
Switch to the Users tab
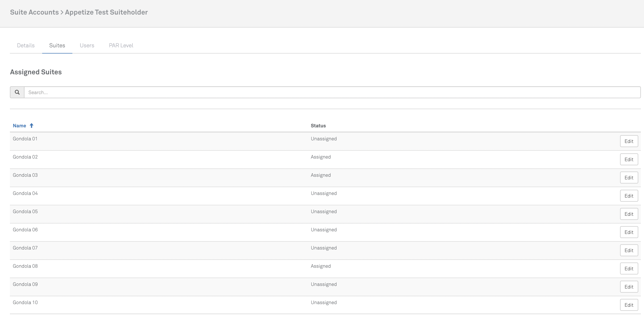click(x=87, y=45)
